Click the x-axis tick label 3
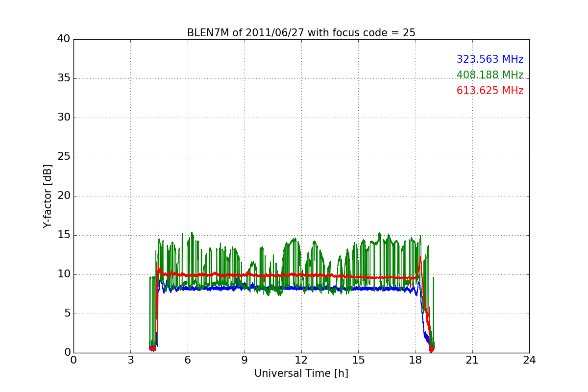The height and width of the screenshot is (392, 588). [130, 360]
